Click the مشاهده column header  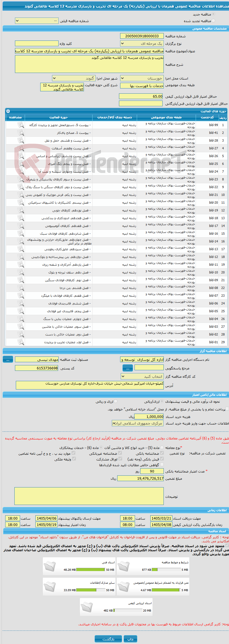pos(16,117)
